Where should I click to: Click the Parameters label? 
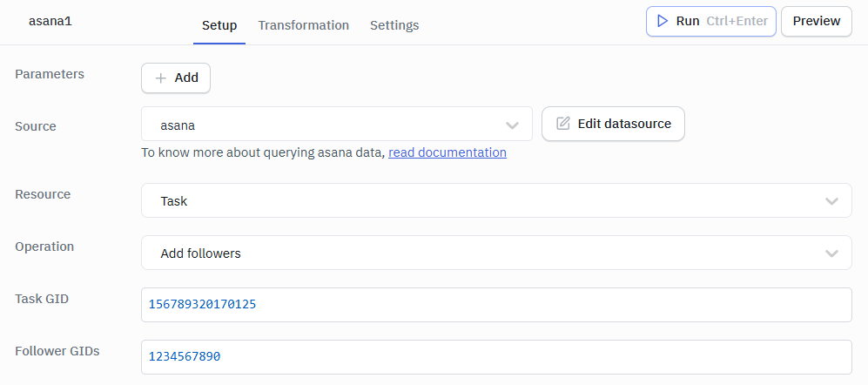pyautogui.click(x=50, y=74)
